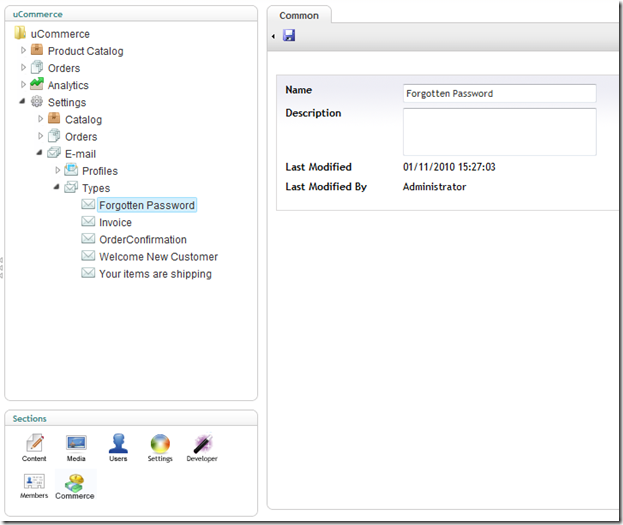Expand the Analytics node
Screen dimensions: 623x525
click(23, 84)
